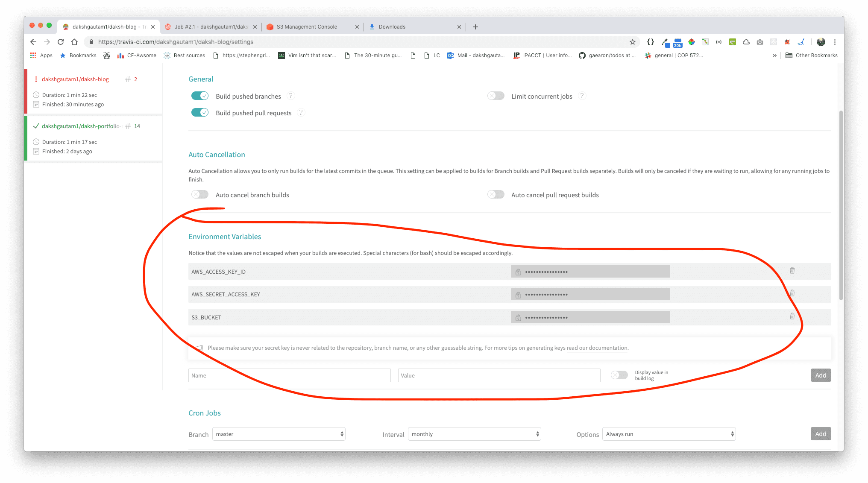
Task: Show more bookmarks with the double chevron
Action: [x=775, y=56]
